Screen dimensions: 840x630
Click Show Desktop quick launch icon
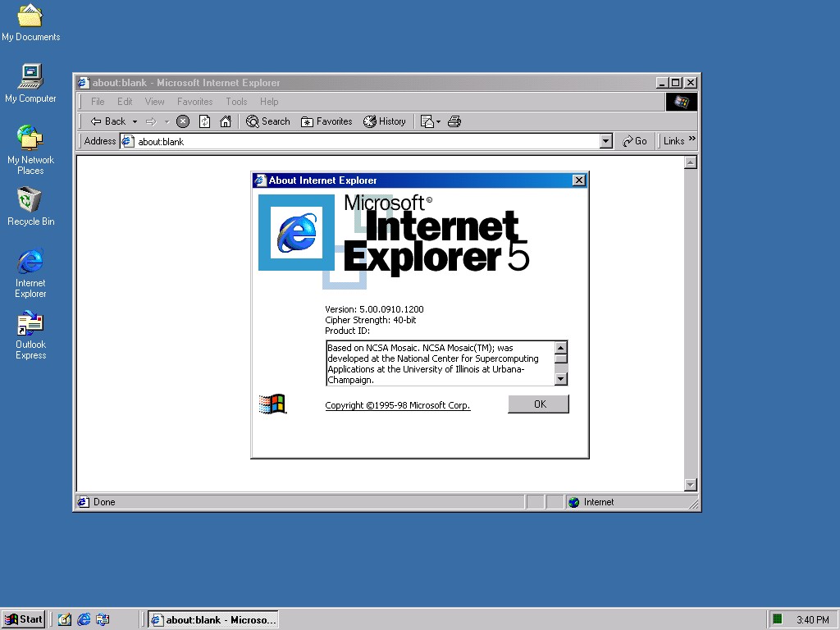pos(64,620)
